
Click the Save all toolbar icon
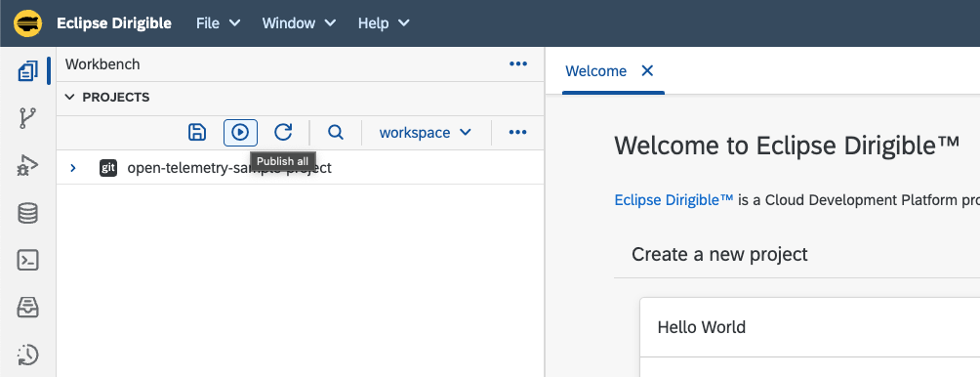point(197,133)
